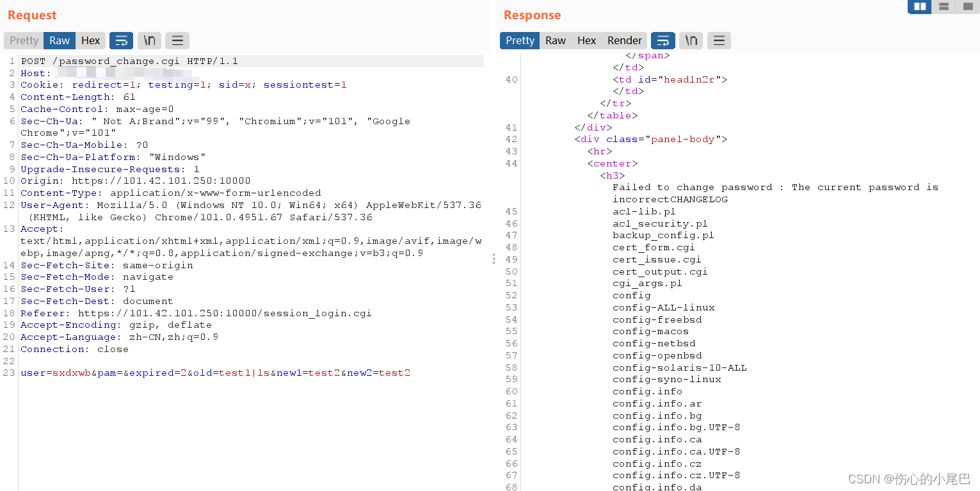Select combined tabs layout icon
Screen dimensions: 980x491
(967, 6)
